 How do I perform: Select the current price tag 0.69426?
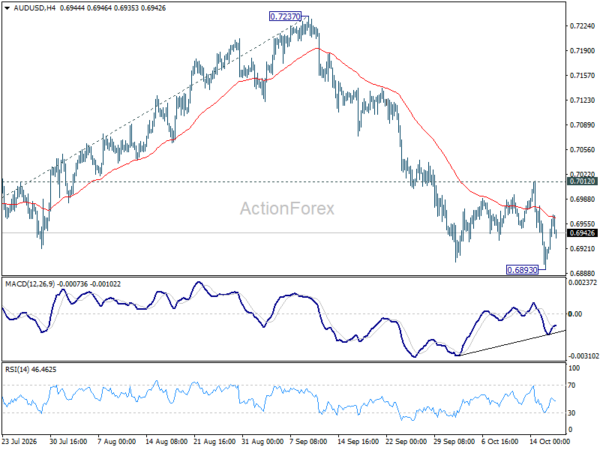click(x=582, y=233)
